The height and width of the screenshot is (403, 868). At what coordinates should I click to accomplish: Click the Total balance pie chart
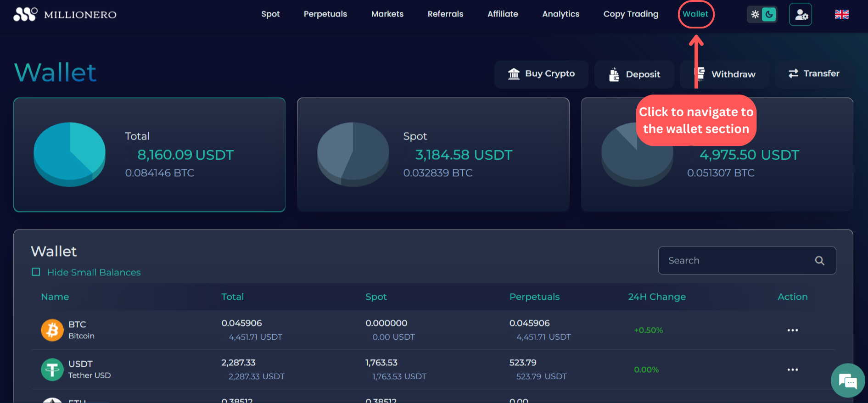tap(70, 154)
